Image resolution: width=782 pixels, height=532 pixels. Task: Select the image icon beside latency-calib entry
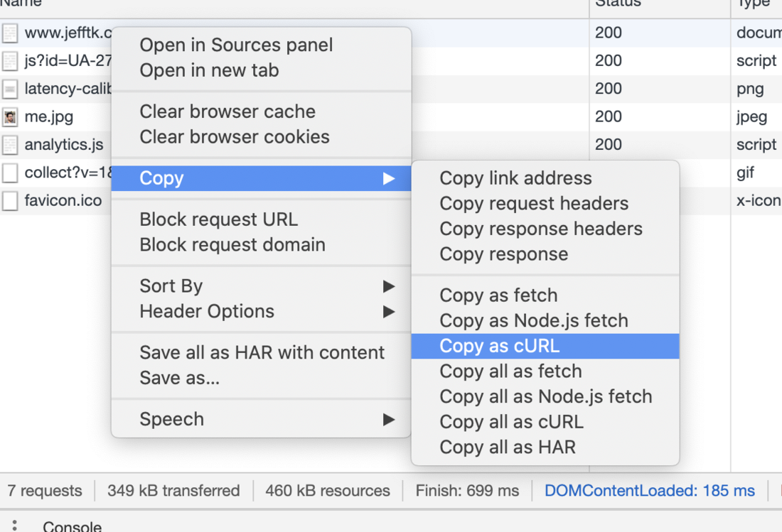tap(10, 88)
